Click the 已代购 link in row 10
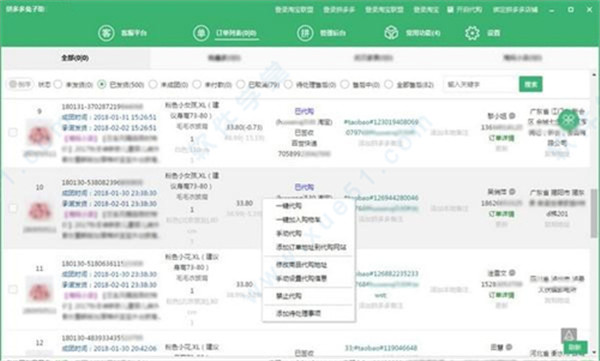 304,187
